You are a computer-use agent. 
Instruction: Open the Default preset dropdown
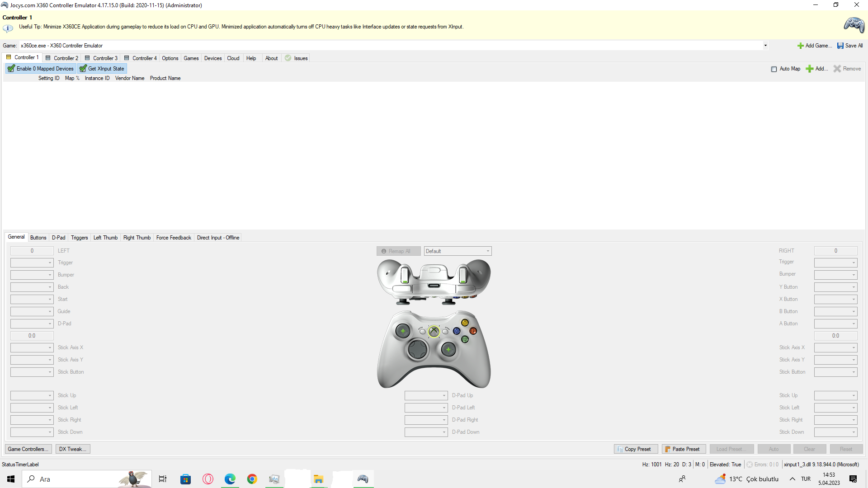tap(458, 251)
